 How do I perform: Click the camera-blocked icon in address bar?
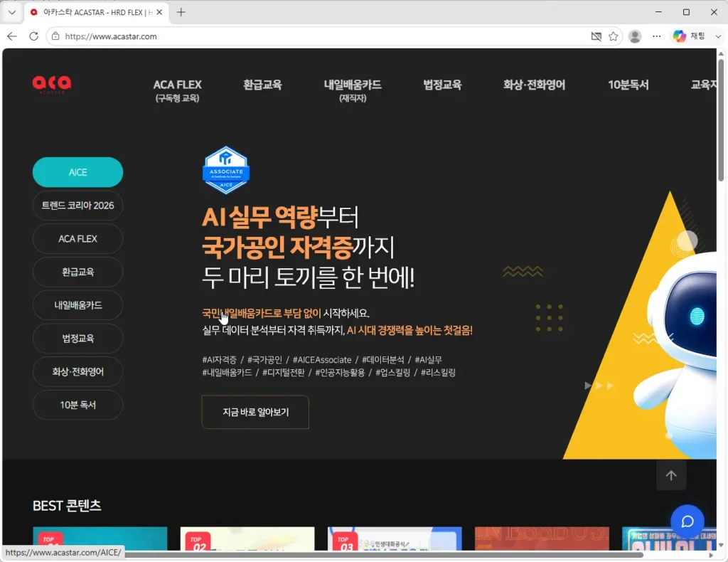(x=596, y=36)
